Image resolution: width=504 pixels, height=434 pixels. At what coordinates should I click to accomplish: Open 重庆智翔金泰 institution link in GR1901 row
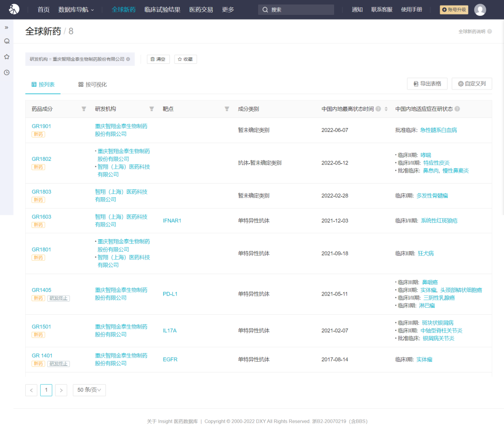coord(121,130)
